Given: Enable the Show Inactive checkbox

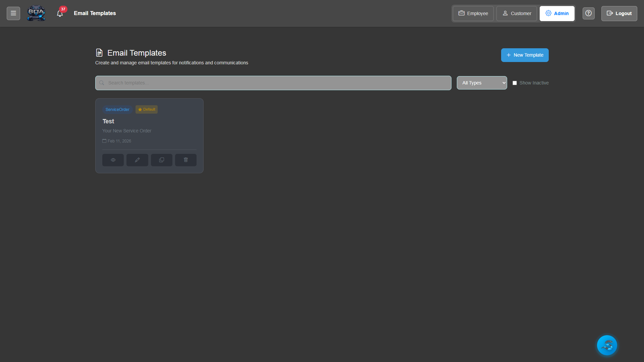Looking at the screenshot, I should point(515,83).
